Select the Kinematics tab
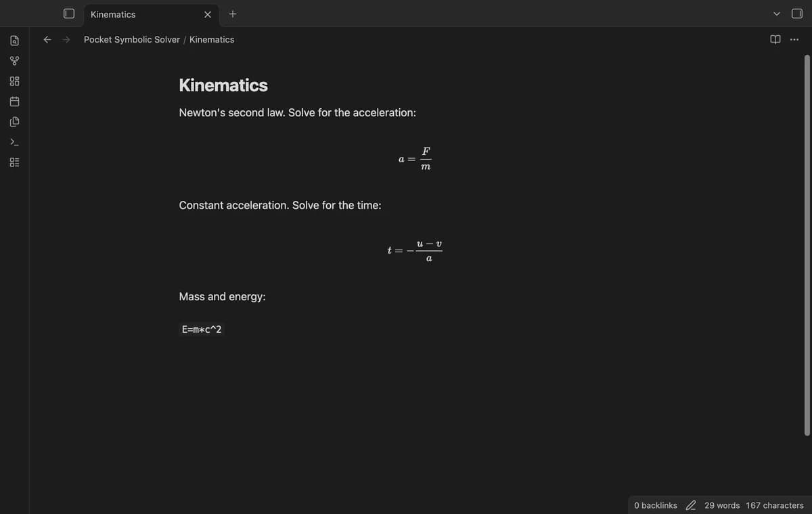The height and width of the screenshot is (514, 812). [150, 14]
